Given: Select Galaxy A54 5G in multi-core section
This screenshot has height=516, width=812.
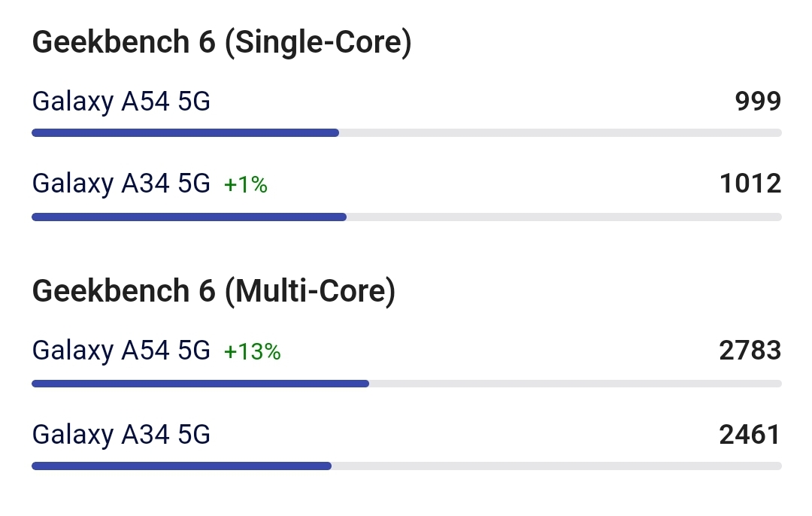Looking at the screenshot, I should click(121, 351).
